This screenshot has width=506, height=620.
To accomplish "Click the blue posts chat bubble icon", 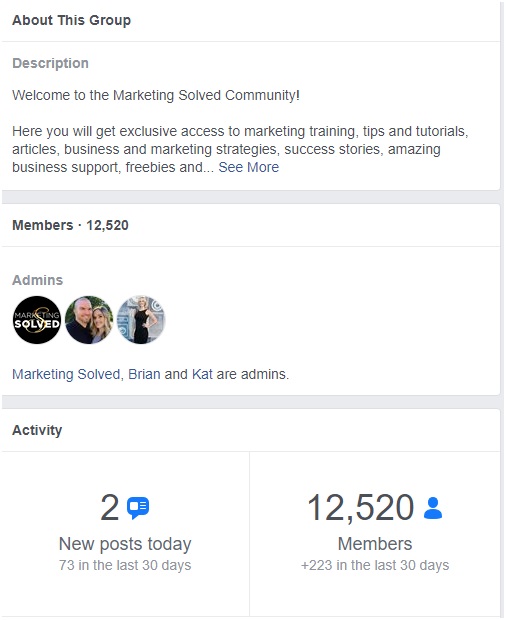I will pos(138,507).
